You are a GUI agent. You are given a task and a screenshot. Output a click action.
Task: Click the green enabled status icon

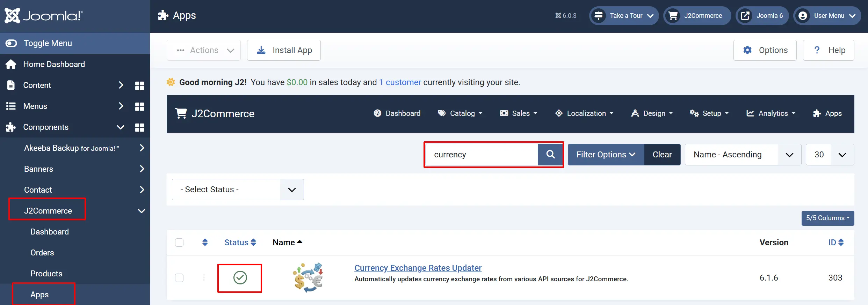pos(240,278)
